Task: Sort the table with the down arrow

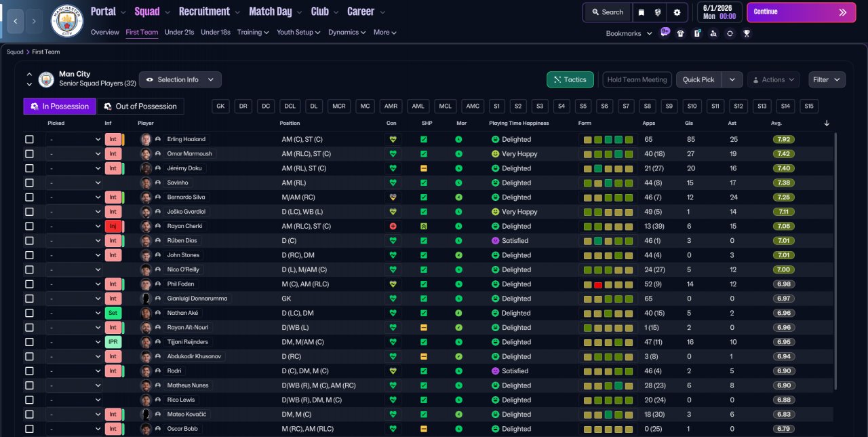Action: pos(827,123)
